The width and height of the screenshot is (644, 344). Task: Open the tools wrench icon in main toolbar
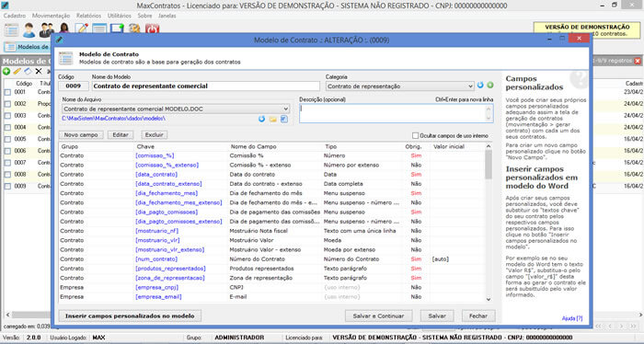(134, 29)
